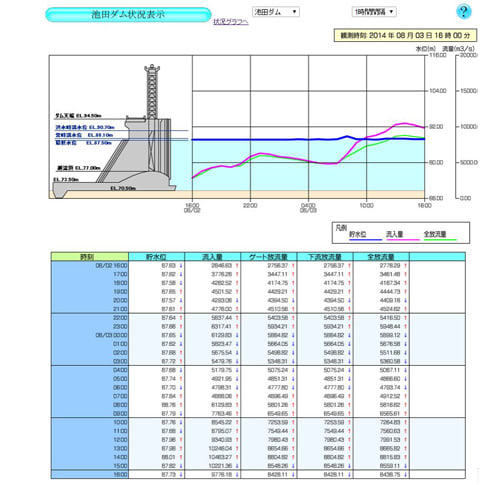
Task: Click the green 全放流量 legend line
Action: (440, 240)
